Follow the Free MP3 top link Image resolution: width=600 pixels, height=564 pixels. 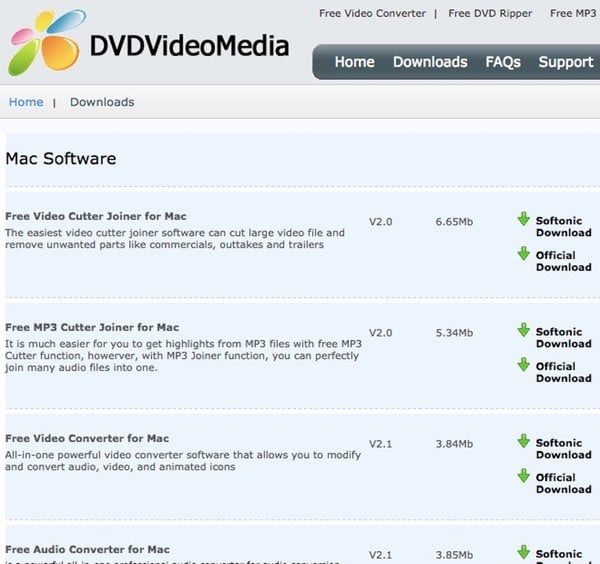(573, 13)
